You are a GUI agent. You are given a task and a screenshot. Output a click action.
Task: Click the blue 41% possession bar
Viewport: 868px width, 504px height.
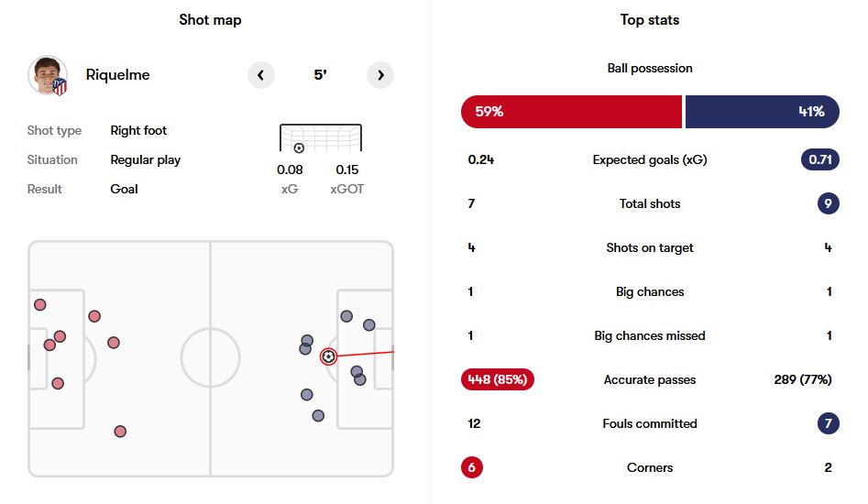[x=763, y=112]
